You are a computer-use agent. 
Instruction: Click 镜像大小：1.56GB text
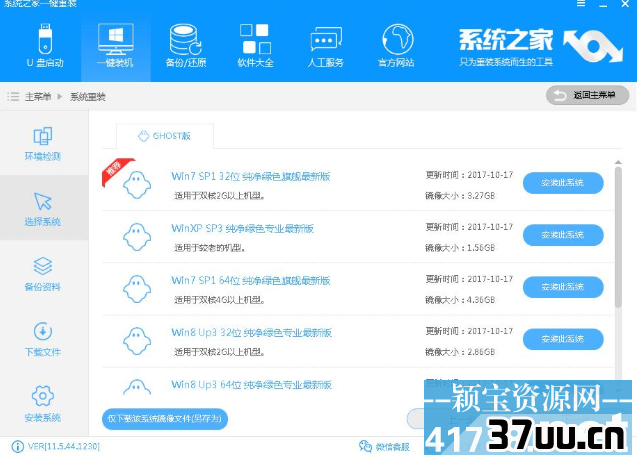pos(460,248)
